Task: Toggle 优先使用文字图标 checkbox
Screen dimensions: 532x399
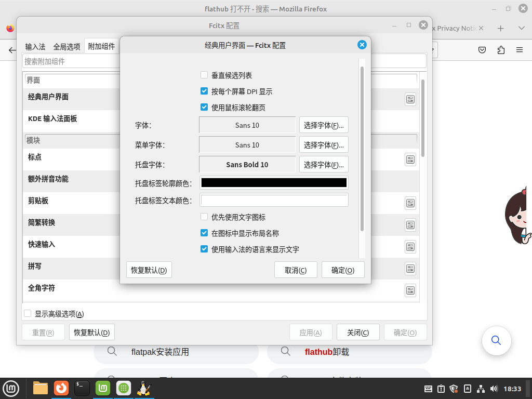Action: tap(204, 217)
